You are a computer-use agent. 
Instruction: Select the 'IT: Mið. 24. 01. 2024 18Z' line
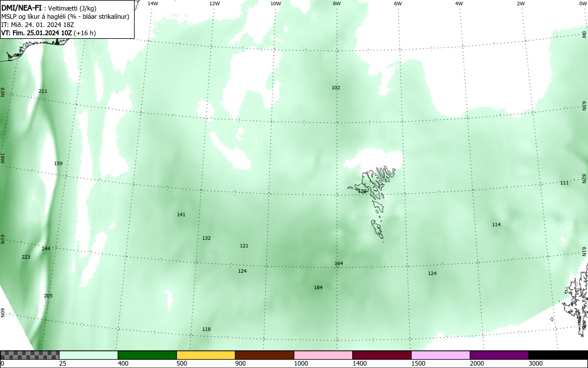38,25
